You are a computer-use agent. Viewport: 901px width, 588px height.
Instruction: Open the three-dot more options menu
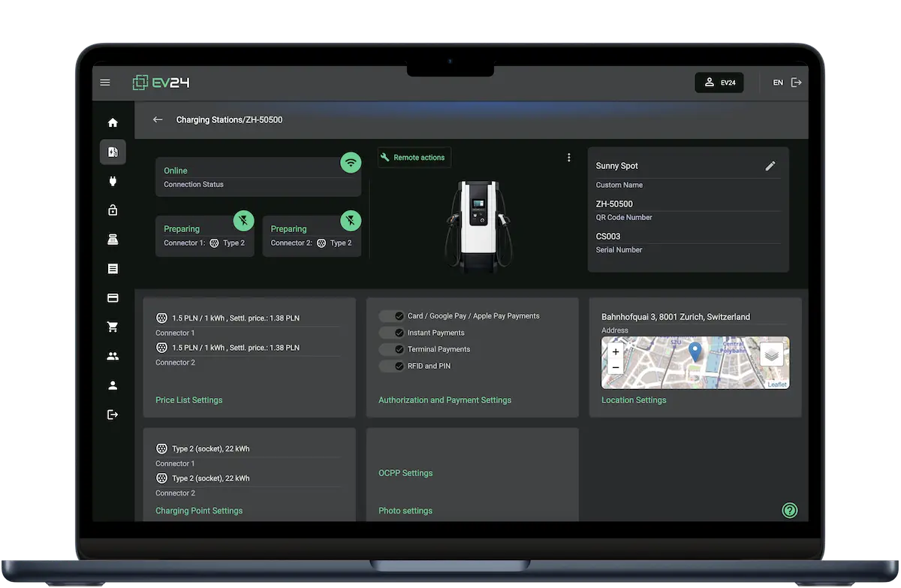pos(568,158)
